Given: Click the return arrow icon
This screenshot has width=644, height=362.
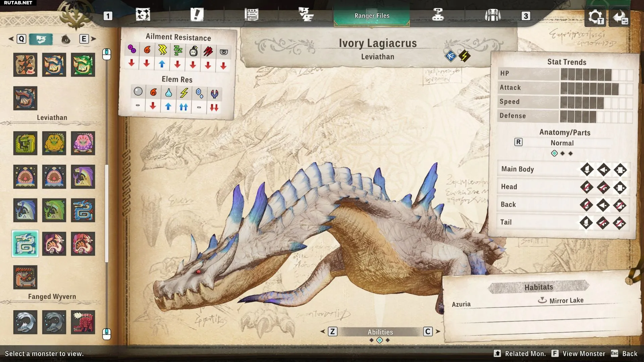Looking at the screenshot, I should pos(619,17).
